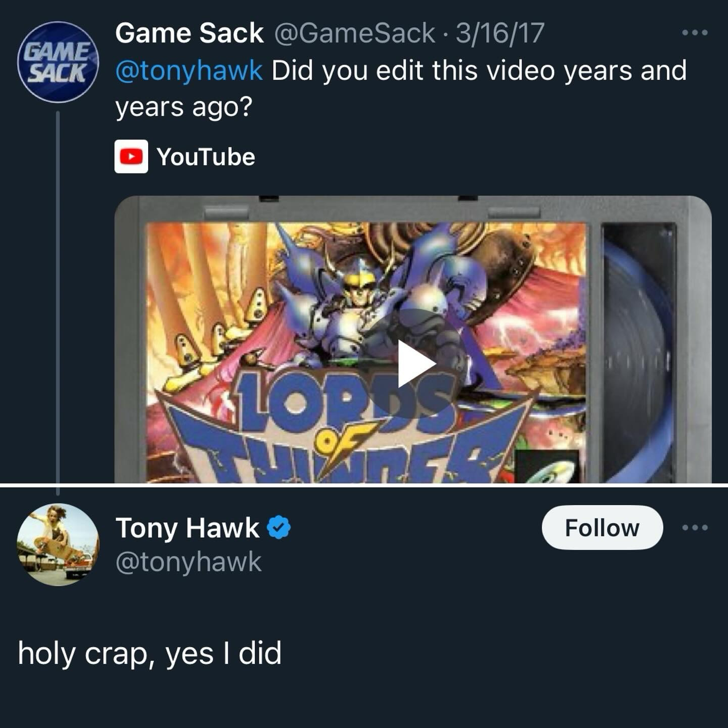
Task: Click the @GameSack handle
Action: 354,33
